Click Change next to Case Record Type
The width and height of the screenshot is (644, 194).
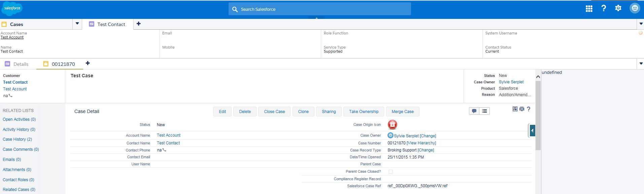[426, 150]
